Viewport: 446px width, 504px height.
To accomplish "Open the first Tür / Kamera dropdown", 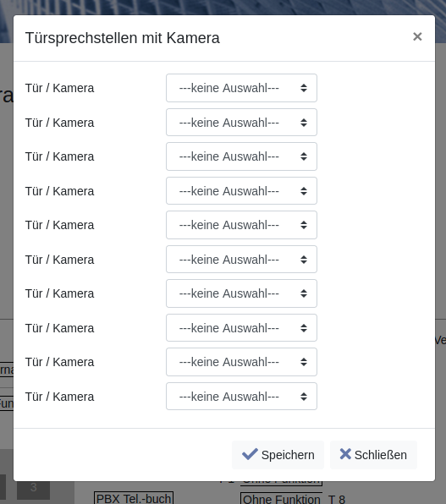I will coord(241,88).
